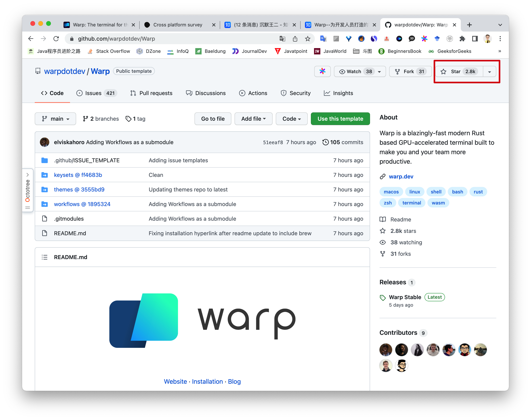Click the Use this template button

[340, 119]
